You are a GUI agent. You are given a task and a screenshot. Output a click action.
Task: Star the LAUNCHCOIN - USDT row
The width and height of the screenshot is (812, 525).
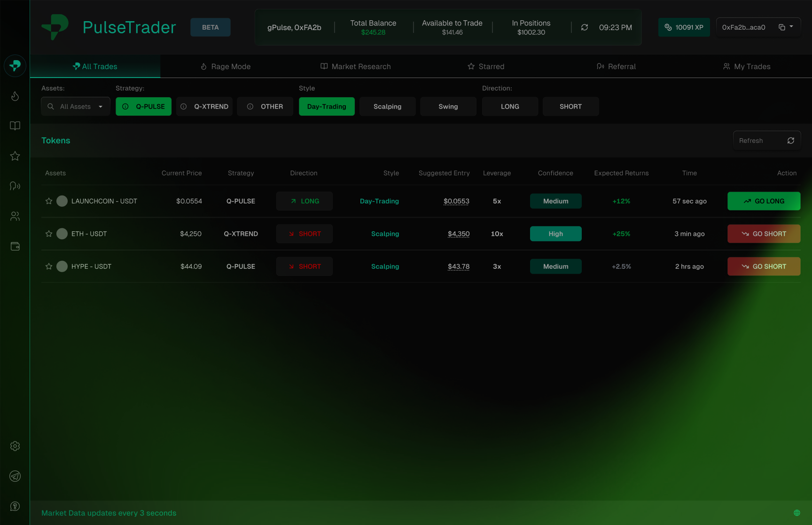coord(49,201)
